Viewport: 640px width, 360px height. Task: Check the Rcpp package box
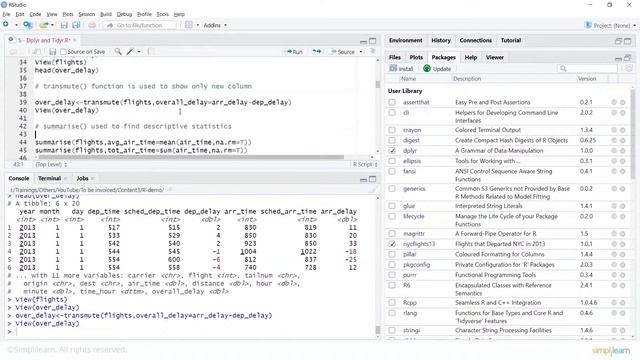(392, 302)
